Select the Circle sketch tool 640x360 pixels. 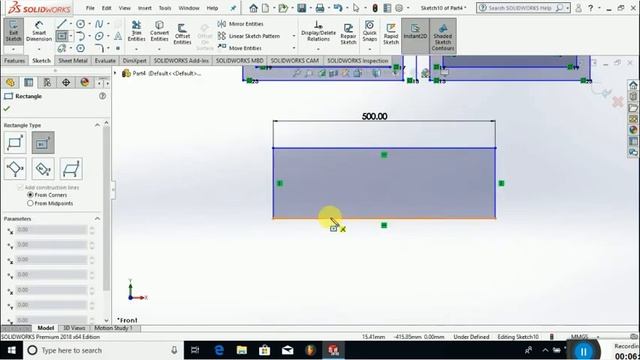click(80, 24)
